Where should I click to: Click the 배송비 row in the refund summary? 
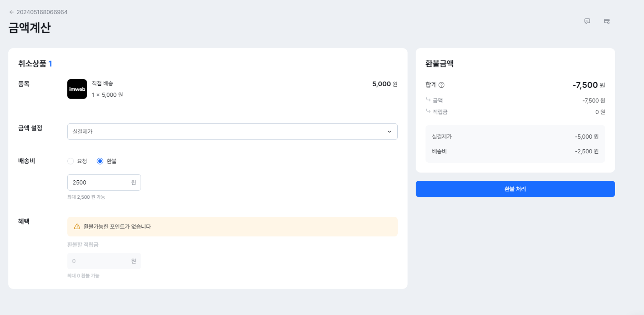515,151
